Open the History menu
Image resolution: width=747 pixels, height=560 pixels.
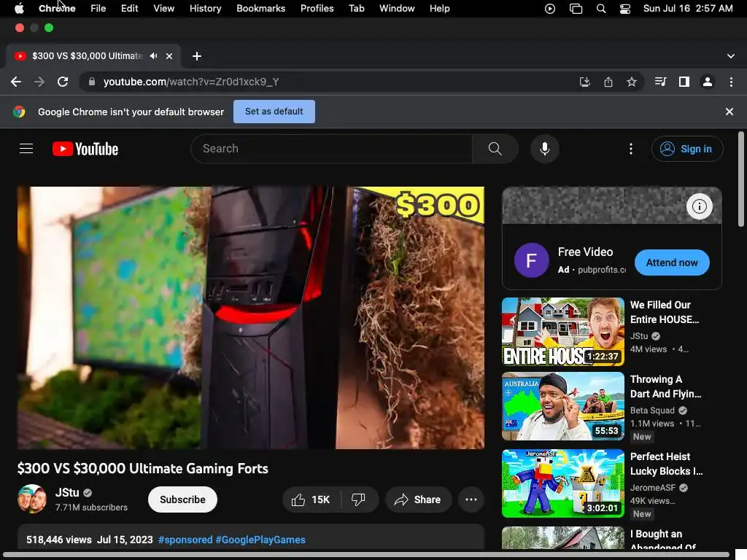click(x=205, y=8)
